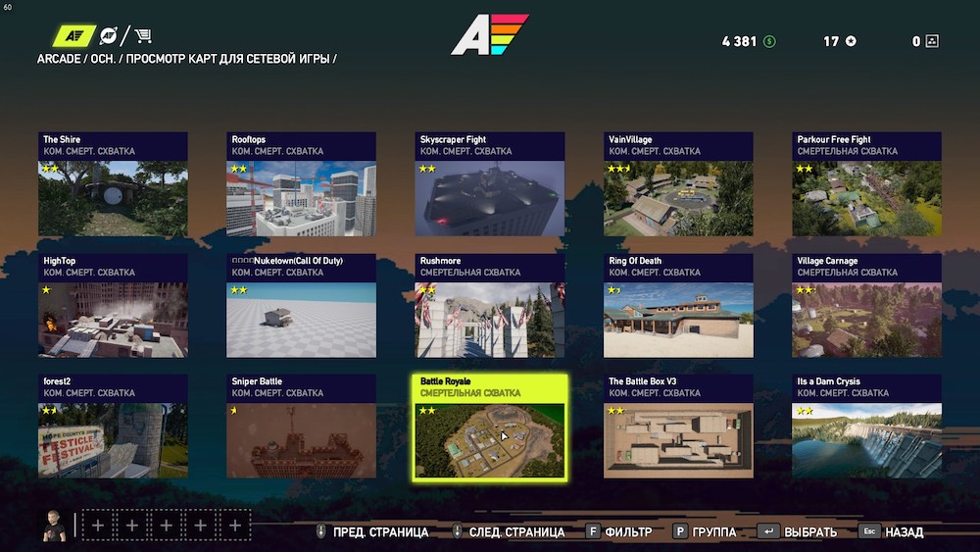Image resolution: width=980 pixels, height=552 pixels.
Task: Open the offline globe icon tab
Action: coord(108,35)
